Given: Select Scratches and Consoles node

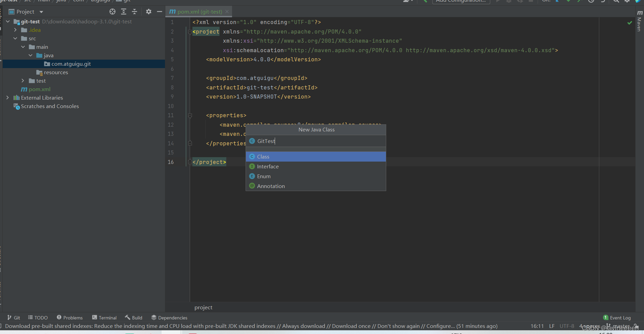Looking at the screenshot, I should pos(46,106).
